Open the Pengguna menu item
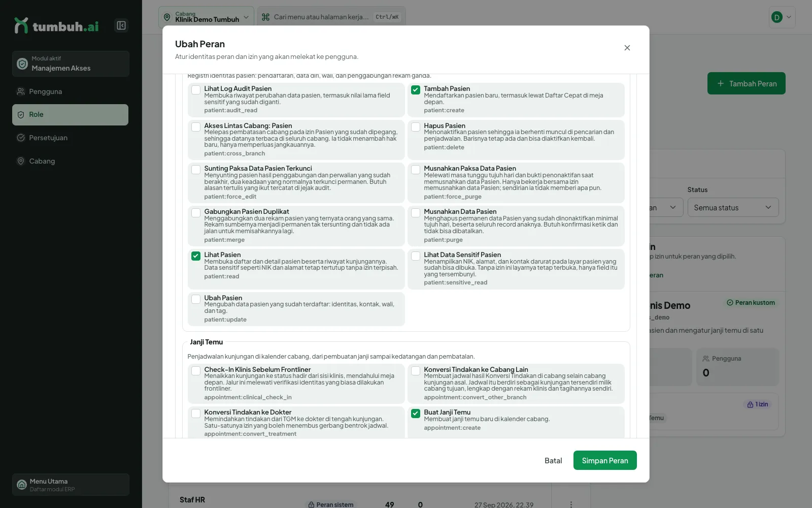The height and width of the screenshot is (508, 812). pos(70,91)
